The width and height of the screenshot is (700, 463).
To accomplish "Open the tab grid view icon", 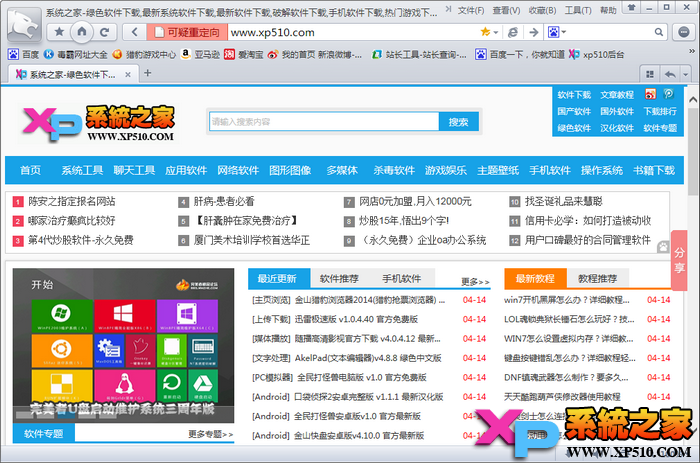I will 650,74.
